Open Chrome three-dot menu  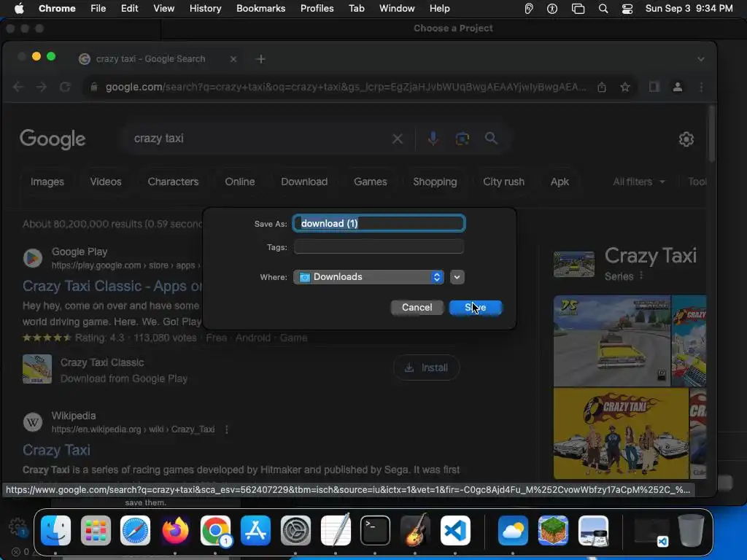click(701, 87)
